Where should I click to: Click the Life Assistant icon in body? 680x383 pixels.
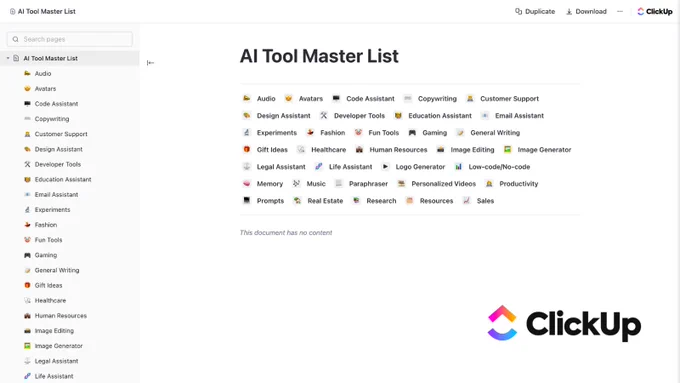(319, 167)
